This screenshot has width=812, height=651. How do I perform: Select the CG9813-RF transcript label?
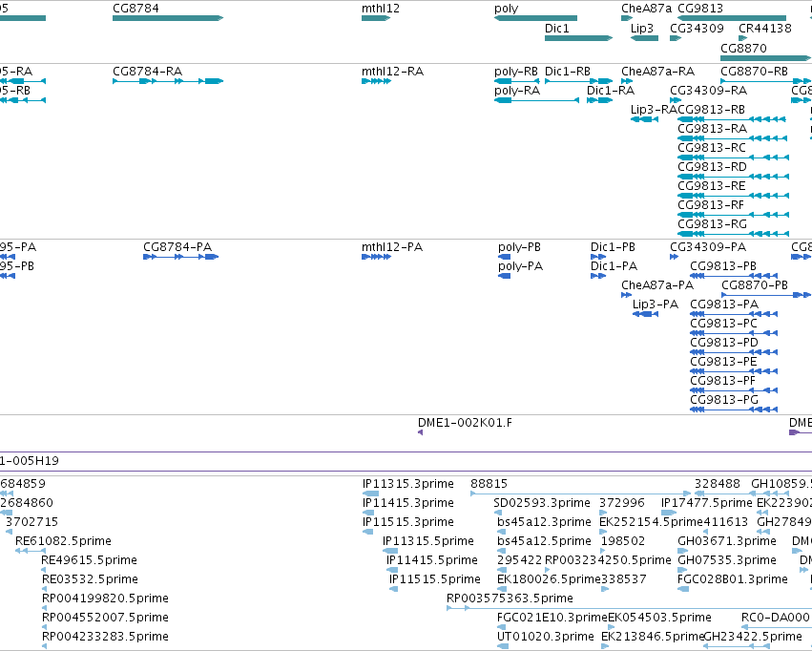tap(711, 205)
